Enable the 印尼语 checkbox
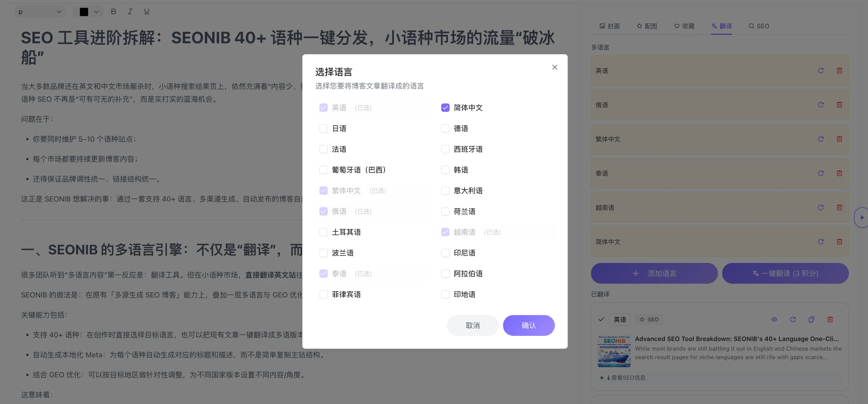The width and height of the screenshot is (868, 404). tap(445, 253)
